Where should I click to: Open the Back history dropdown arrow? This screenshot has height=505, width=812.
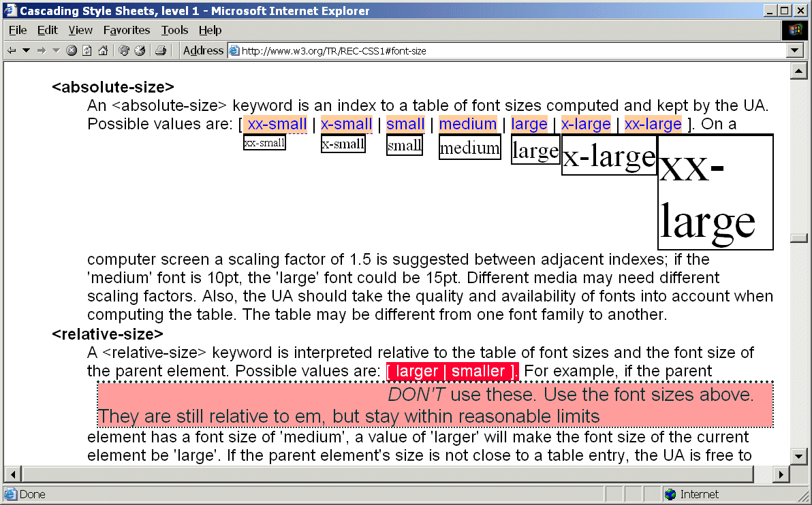(27, 50)
